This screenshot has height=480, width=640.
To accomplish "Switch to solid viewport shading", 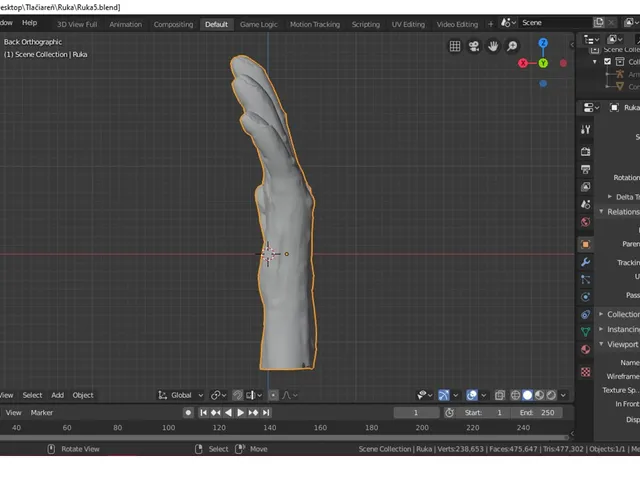I will [527, 395].
